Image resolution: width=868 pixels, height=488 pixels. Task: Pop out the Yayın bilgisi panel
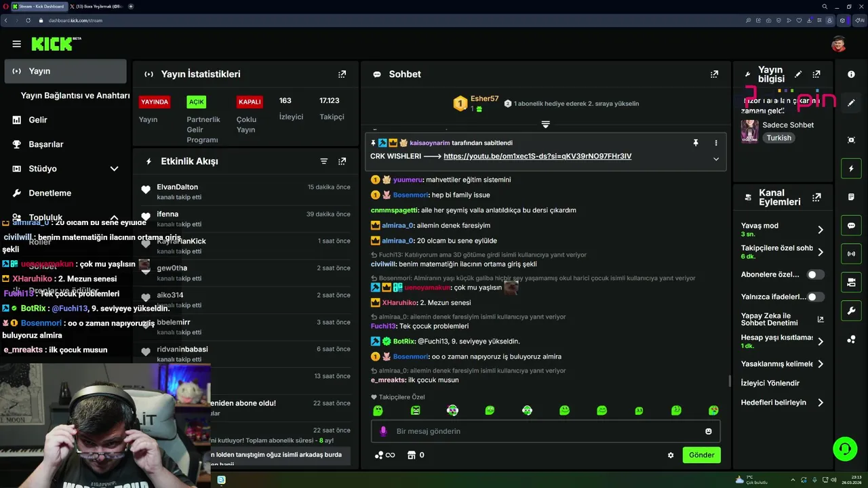pyautogui.click(x=816, y=74)
